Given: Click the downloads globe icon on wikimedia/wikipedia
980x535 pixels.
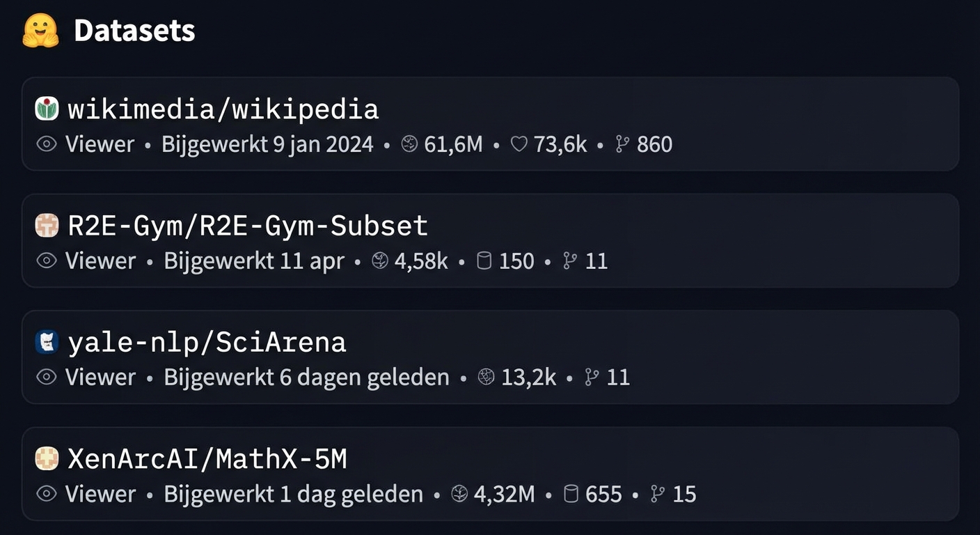Looking at the screenshot, I should (409, 144).
